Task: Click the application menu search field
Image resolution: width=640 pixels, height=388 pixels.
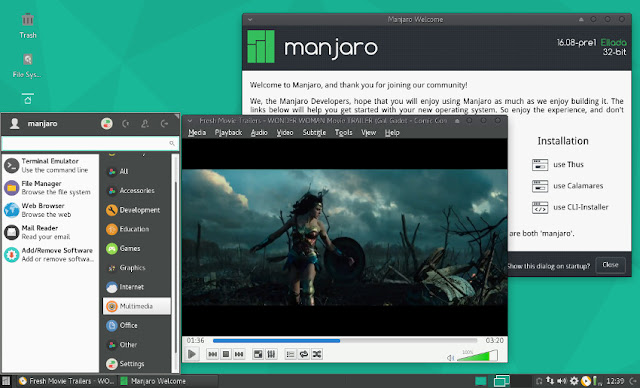Action: pyautogui.click(x=90, y=143)
